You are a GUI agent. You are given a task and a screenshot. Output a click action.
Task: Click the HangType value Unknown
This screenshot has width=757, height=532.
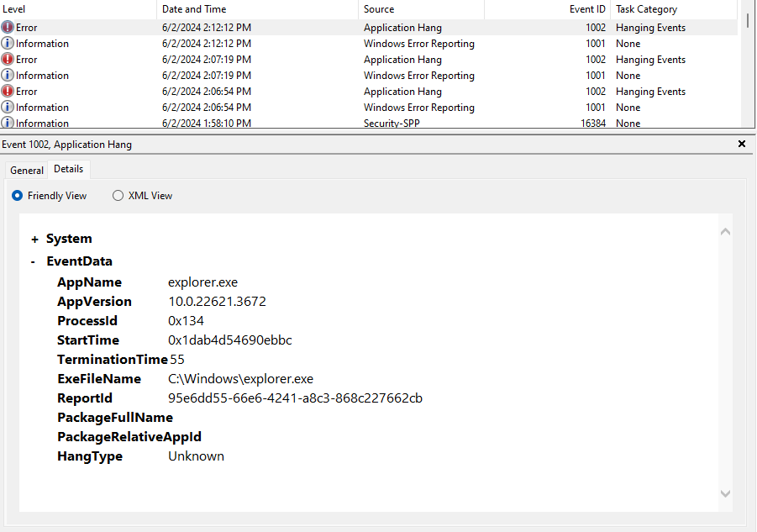196,456
